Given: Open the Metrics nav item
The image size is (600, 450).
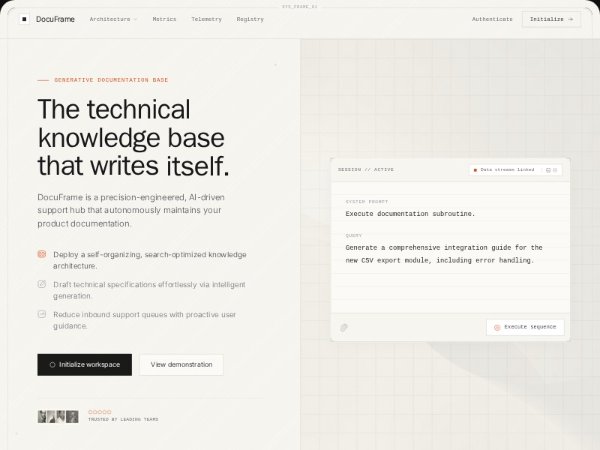Looking at the screenshot, I should click(164, 19).
